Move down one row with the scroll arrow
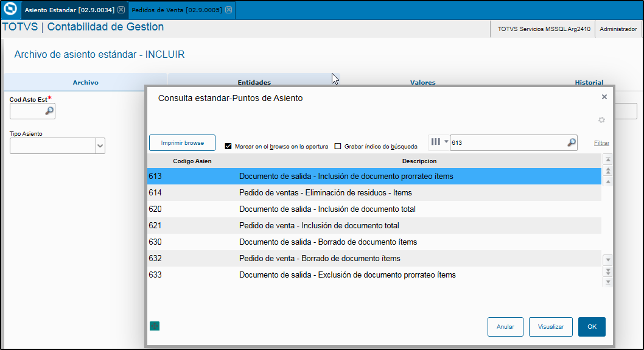This screenshot has width=644, height=350. [x=608, y=260]
